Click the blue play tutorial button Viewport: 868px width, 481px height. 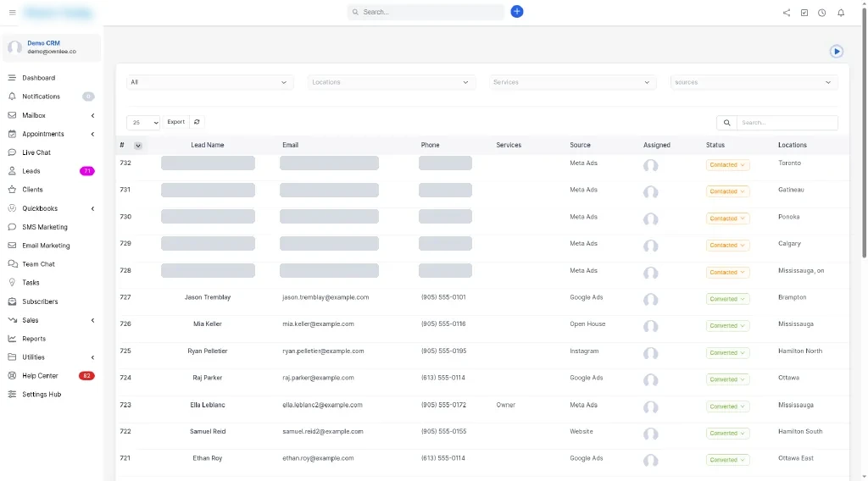point(836,52)
